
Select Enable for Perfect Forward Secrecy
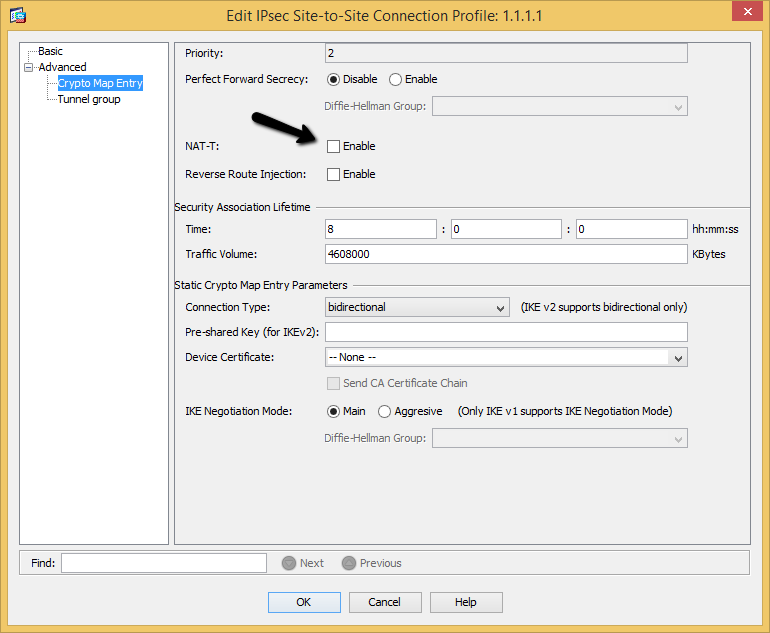[395, 80]
